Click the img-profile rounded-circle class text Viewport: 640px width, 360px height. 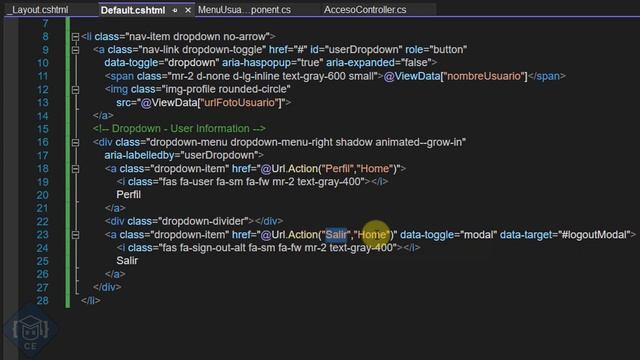pyautogui.click(x=227, y=89)
